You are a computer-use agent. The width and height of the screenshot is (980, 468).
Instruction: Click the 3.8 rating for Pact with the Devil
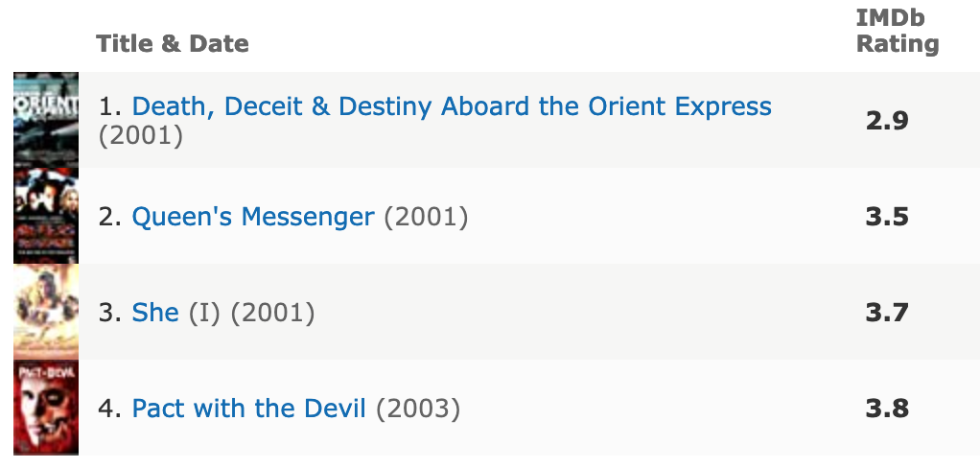pyautogui.click(x=887, y=409)
